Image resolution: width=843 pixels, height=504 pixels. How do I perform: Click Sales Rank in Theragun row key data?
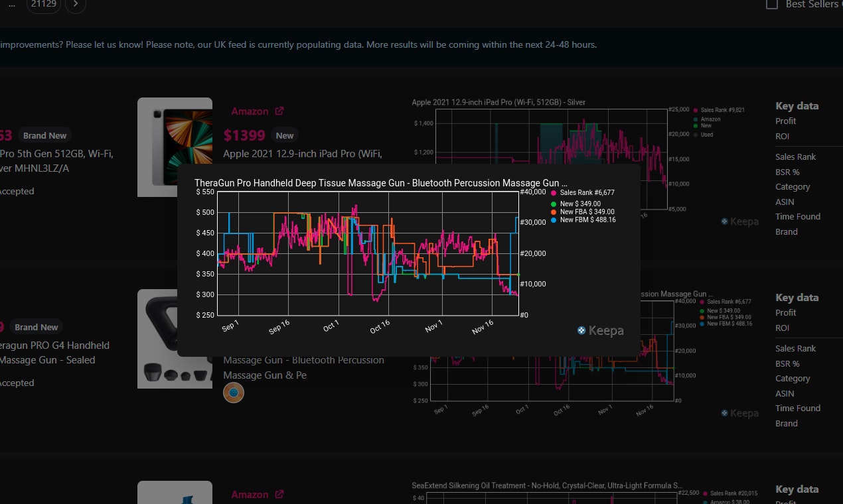(x=795, y=348)
